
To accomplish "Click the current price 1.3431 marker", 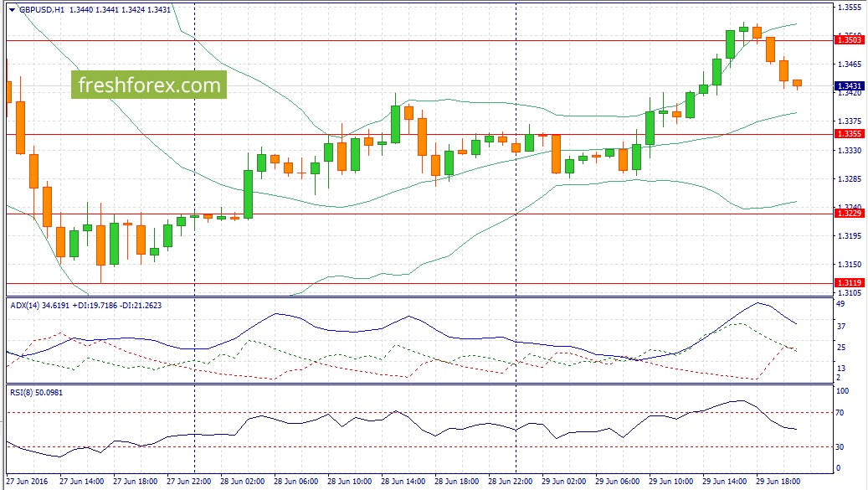I will point(849,85).
